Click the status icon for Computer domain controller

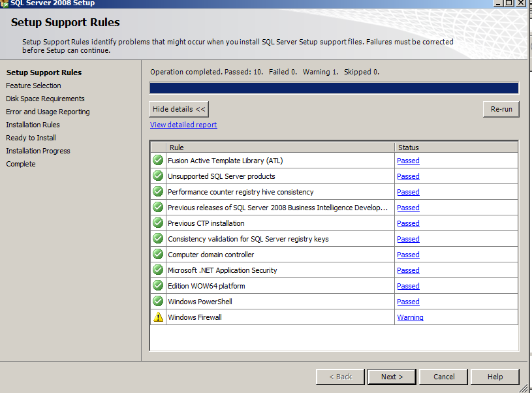(158, 254)
